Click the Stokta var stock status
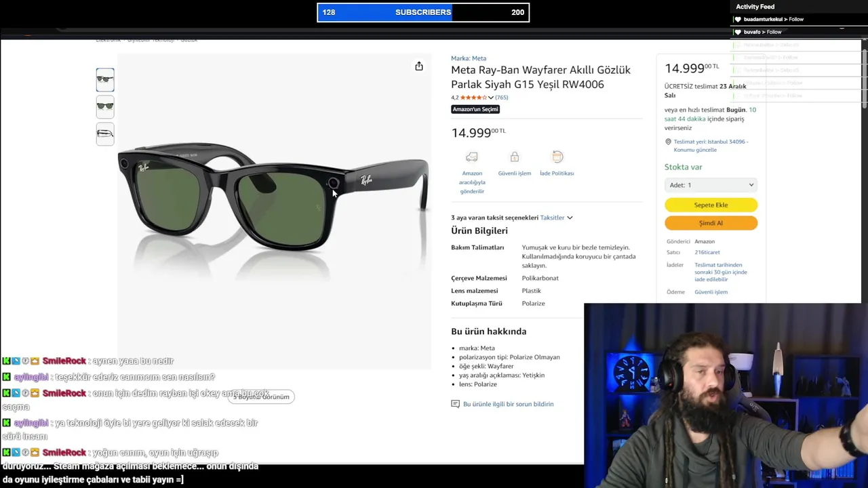Viewport: 868px width, 488px height. (x=684, y=167)
